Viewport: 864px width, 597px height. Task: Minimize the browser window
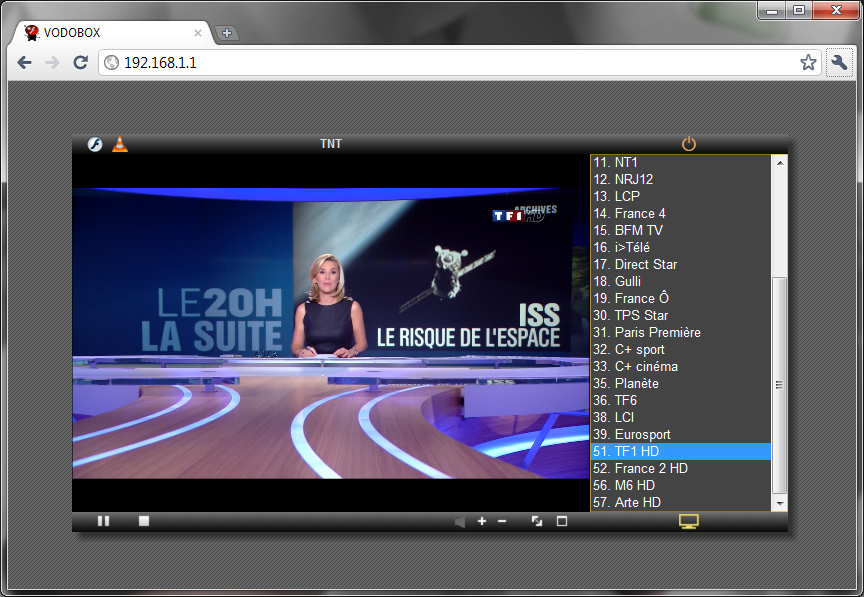(772, 10)
